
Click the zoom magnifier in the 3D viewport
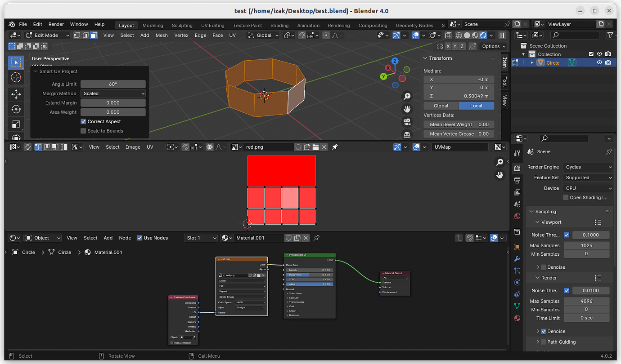(x=407, y=96)
